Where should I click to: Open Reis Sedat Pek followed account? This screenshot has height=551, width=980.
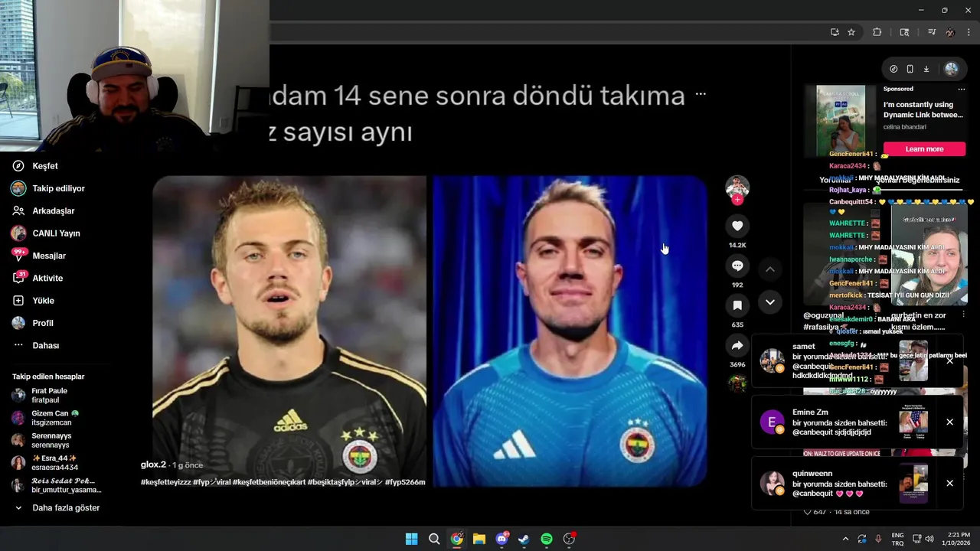(57, 485)
